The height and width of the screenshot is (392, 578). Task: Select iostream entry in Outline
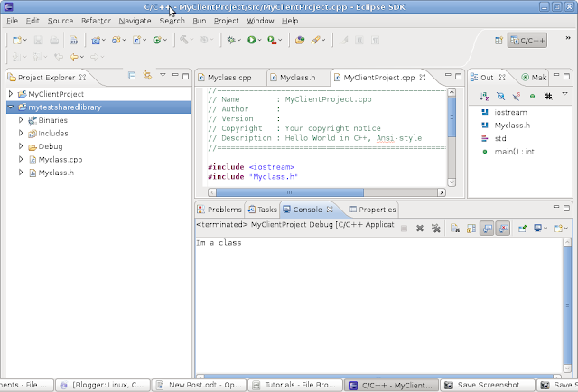510,112
